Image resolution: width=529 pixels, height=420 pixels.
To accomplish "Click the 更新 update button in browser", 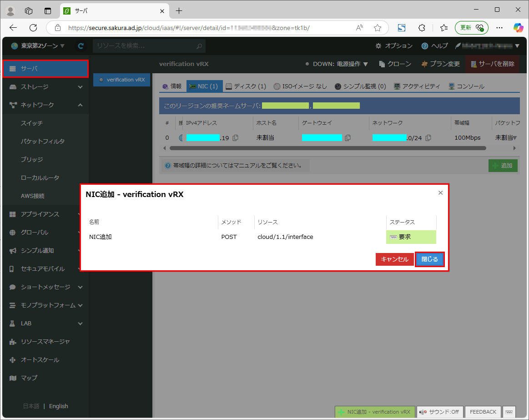I will click(471, 28).
